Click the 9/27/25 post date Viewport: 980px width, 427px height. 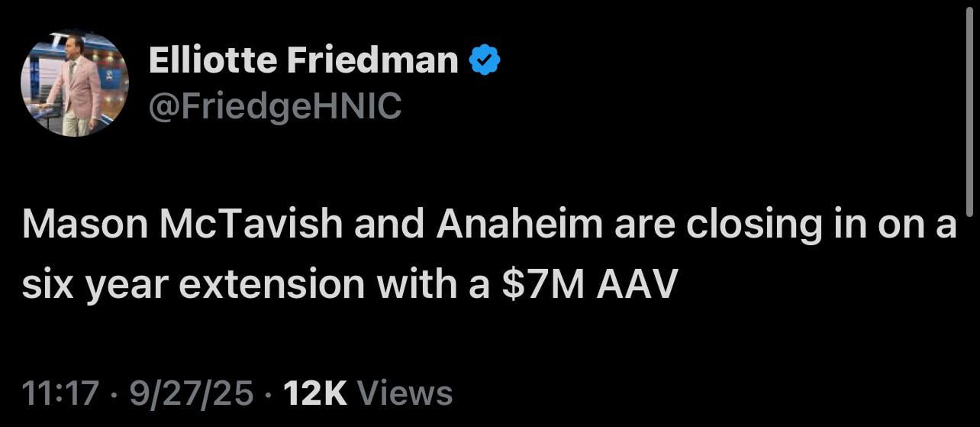191,393
